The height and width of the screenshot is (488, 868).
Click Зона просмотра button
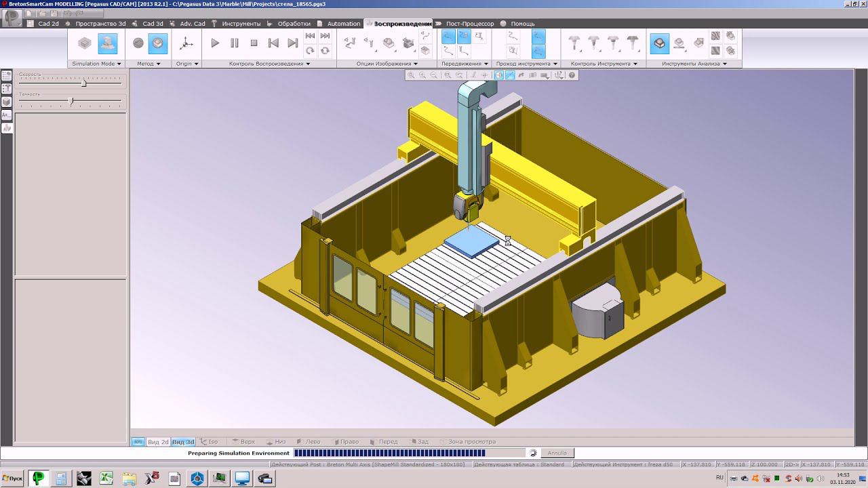tap(467, 442)
